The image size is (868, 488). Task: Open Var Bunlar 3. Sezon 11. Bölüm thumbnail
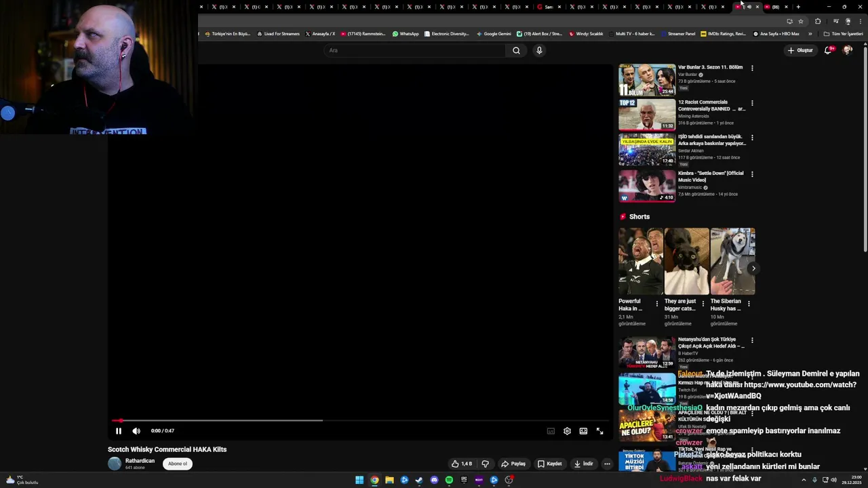647,80
